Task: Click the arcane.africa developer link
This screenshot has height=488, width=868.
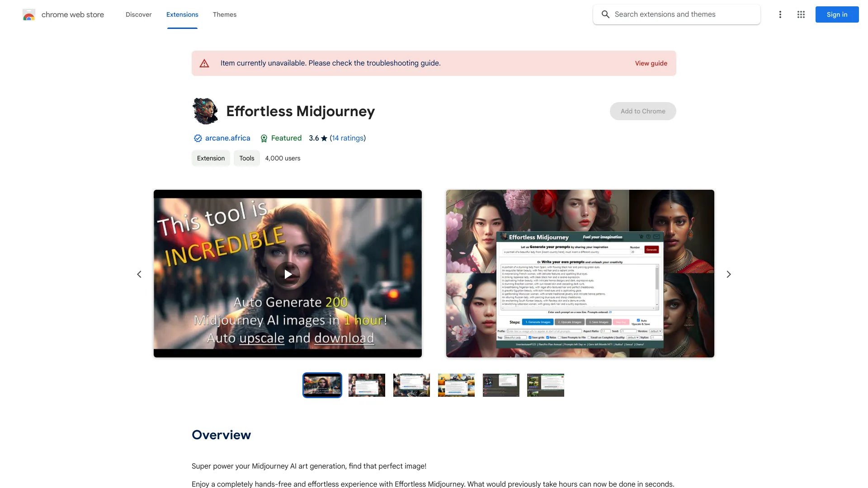Action: tap(227, 138)
